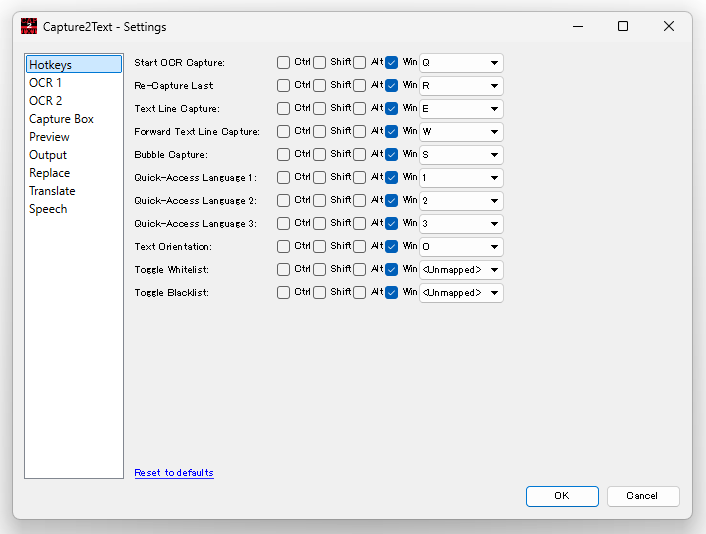Select the Translate settings page
The width and height of the screenshot is (706, 534).
(x=52, y=191)
